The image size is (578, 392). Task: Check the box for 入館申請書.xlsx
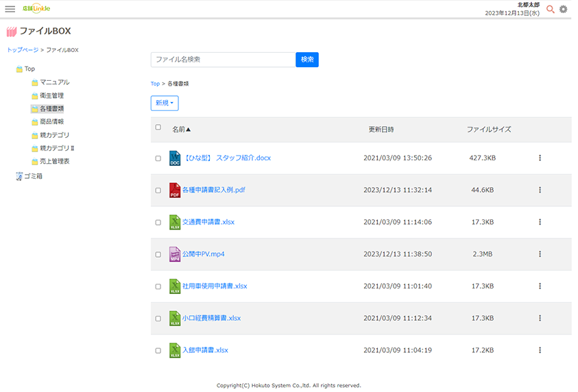coord(158,351)
